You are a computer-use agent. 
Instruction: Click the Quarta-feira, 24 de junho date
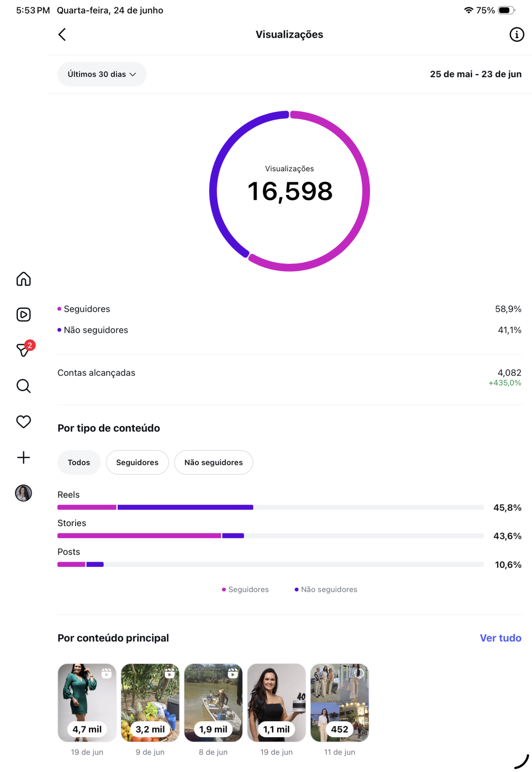coord(110,10)
